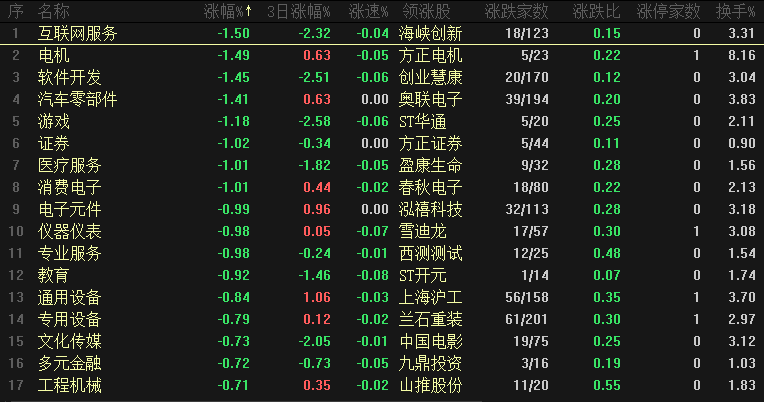Select the 文化传媒 sector row
This screenshot has height=402, width=764.
pyautogui.click(x=69, y=341)
